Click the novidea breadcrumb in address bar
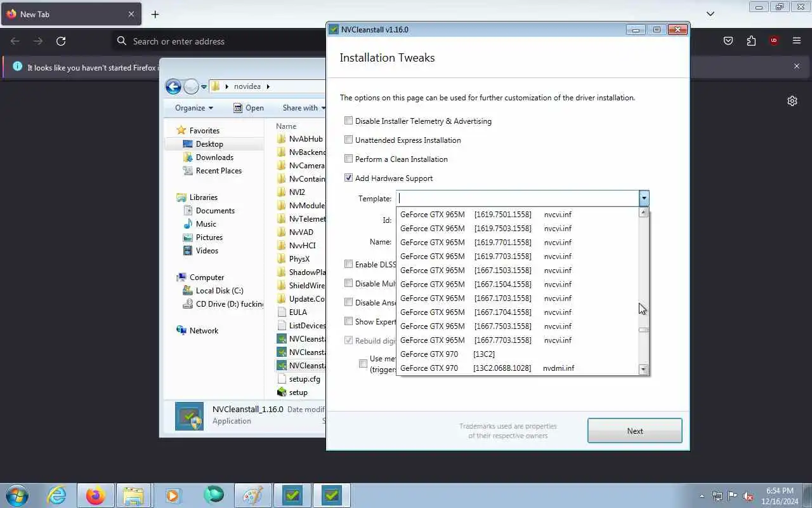This screenshot has height=508, width=812. click(247, 86)
